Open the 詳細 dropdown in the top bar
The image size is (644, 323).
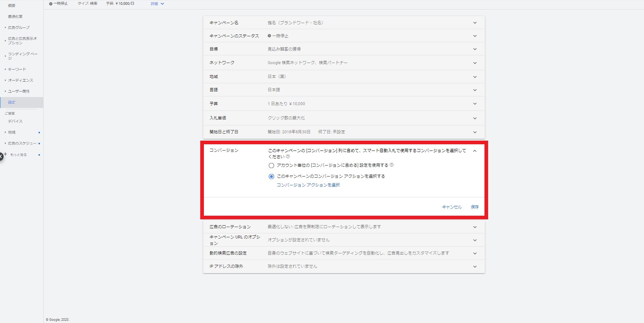coord(157,4)
